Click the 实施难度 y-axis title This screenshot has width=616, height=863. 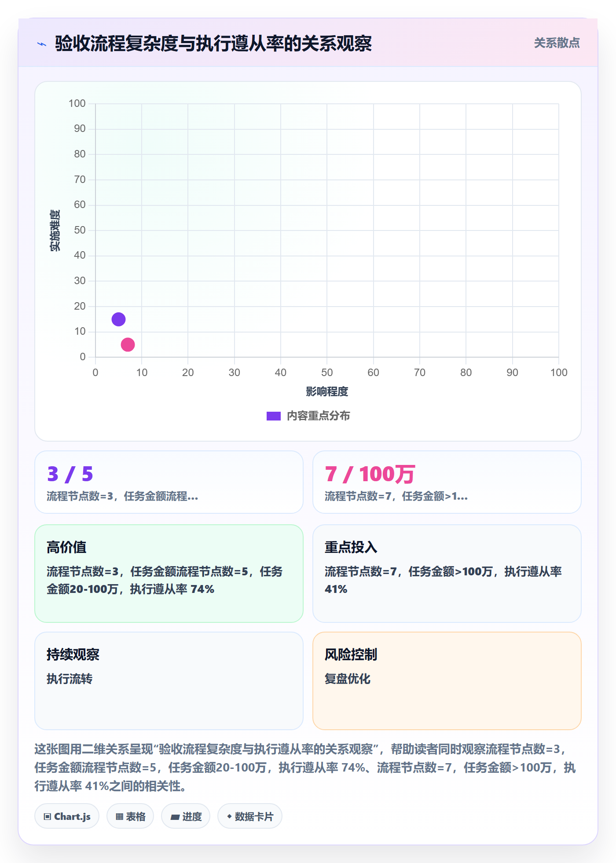[55, 230]
